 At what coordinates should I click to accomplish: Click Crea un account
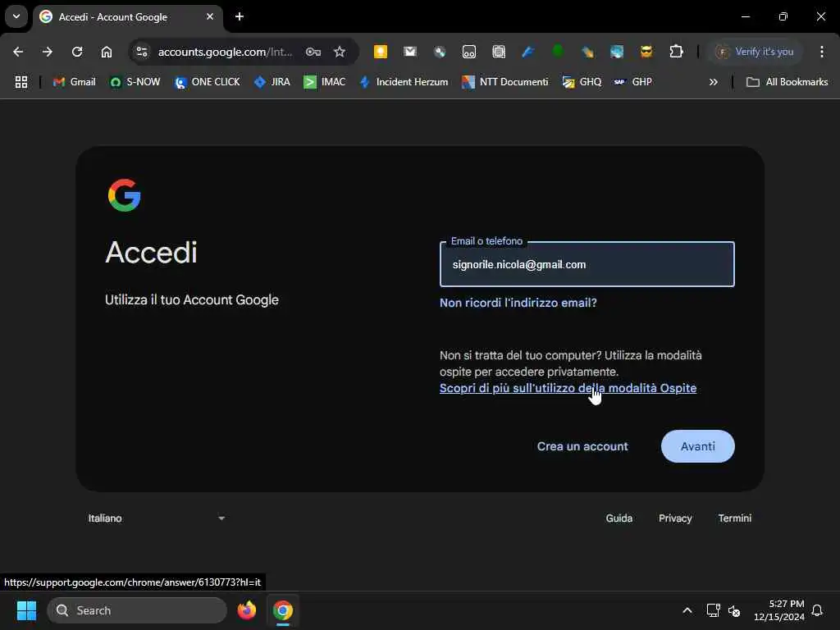pos(582,446)
